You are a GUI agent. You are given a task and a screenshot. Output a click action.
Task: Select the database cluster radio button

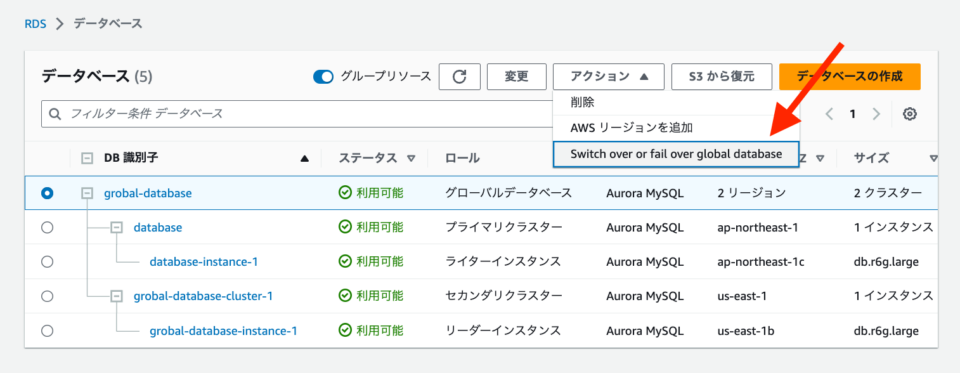47,227
